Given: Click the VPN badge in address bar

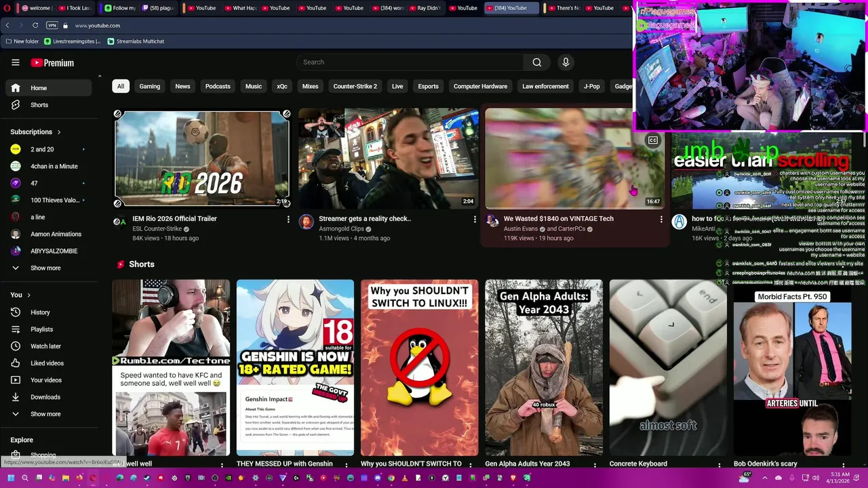Looking at the screenshot, I should (x=52, y=25).
